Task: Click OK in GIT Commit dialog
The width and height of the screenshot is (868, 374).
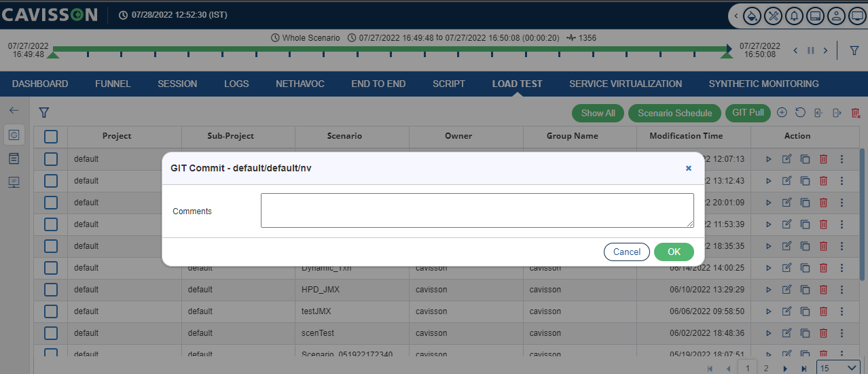Action: point(674,252)
